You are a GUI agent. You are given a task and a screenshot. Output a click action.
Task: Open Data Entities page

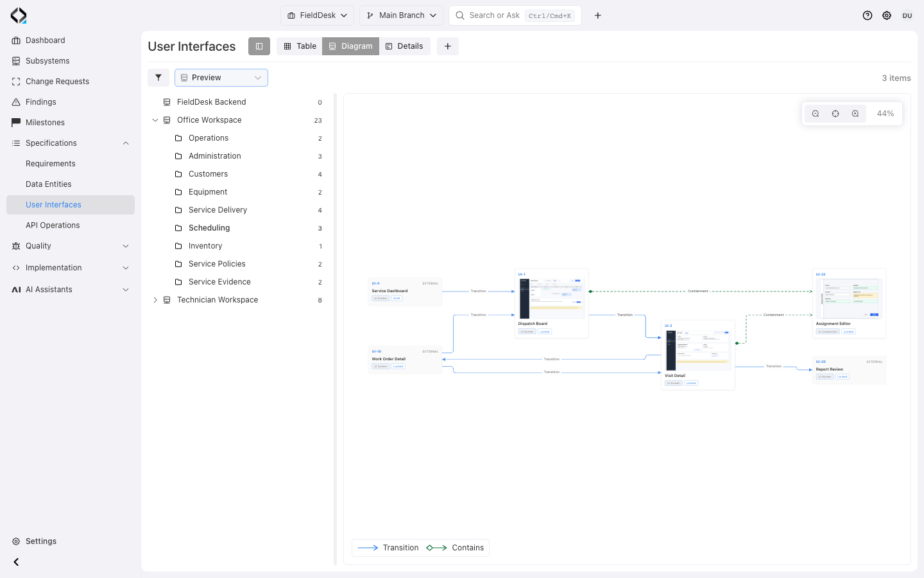(71, 184)
